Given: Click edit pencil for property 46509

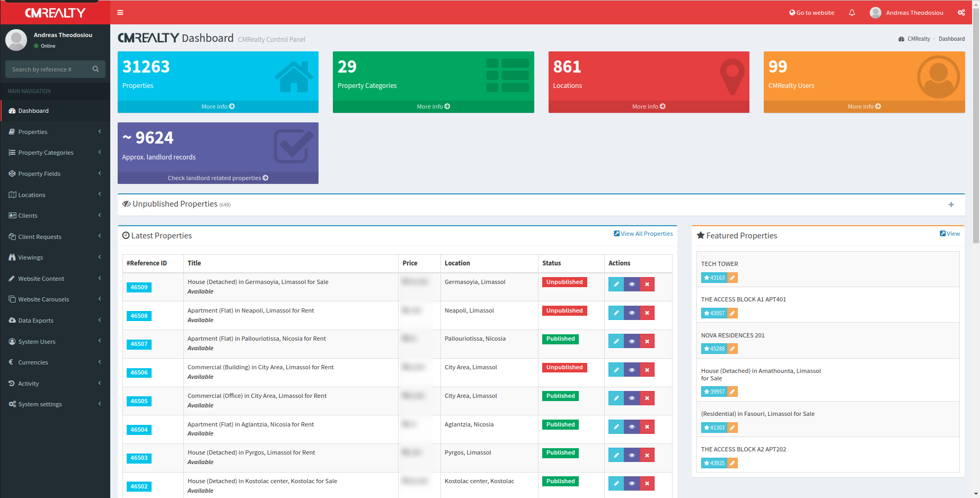Looking at the screenshot, I should [616, 284].
